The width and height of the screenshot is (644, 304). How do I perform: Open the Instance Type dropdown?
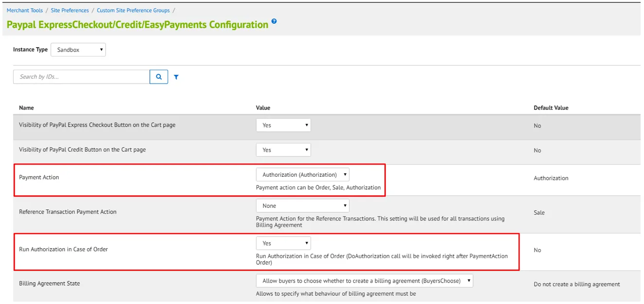(78, 50)
